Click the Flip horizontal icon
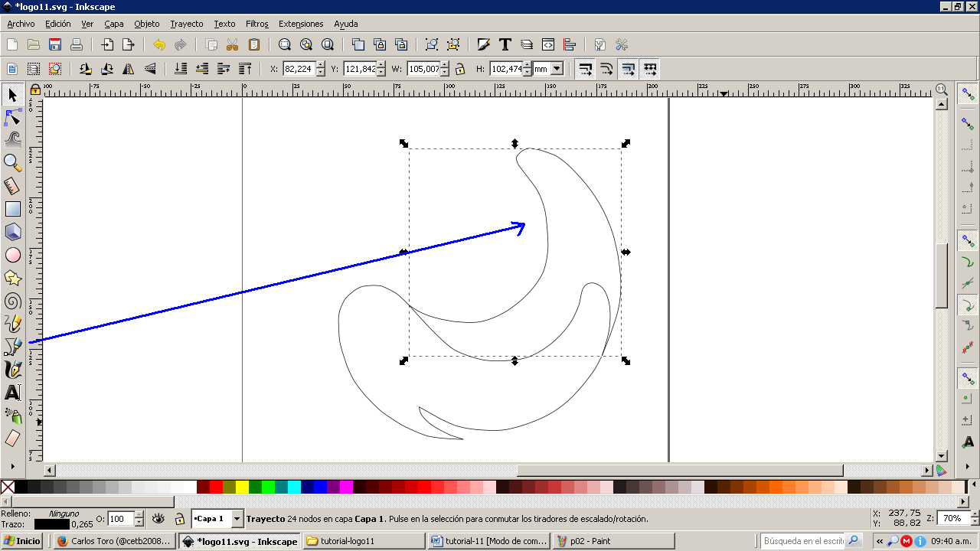Screen dimensions: 980x551 [129, 69]
